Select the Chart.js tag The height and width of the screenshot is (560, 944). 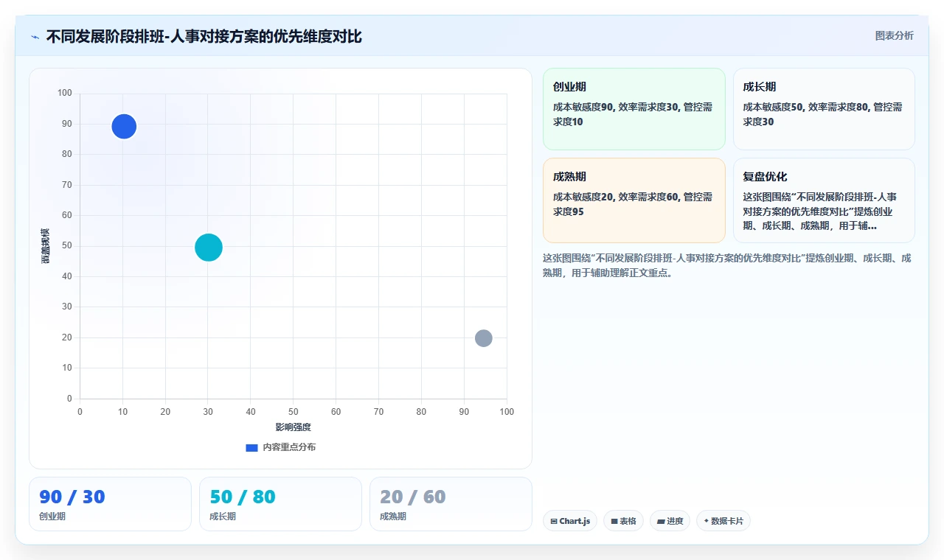(570, 521)
